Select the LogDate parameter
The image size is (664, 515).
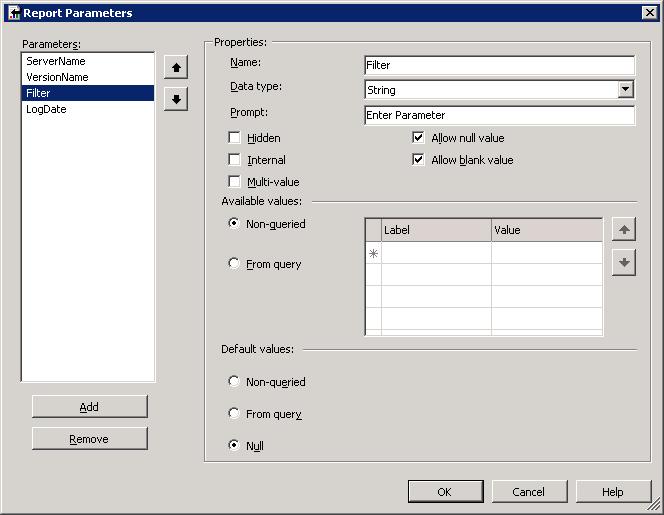pos(88,109)
